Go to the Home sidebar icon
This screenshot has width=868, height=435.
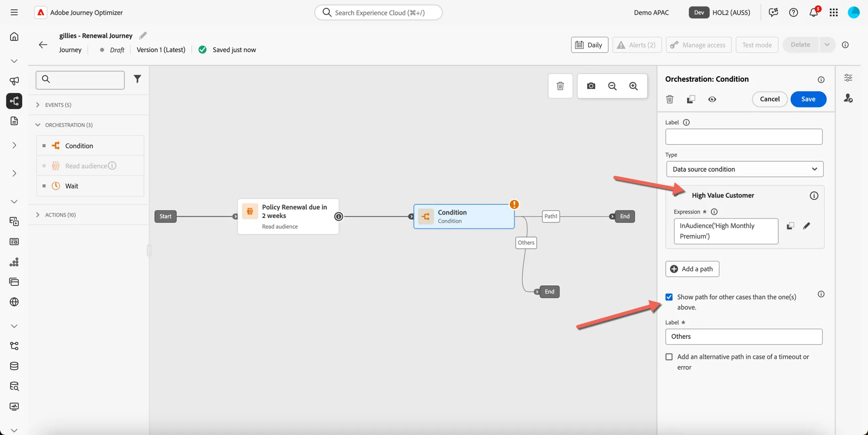(14, 36)
